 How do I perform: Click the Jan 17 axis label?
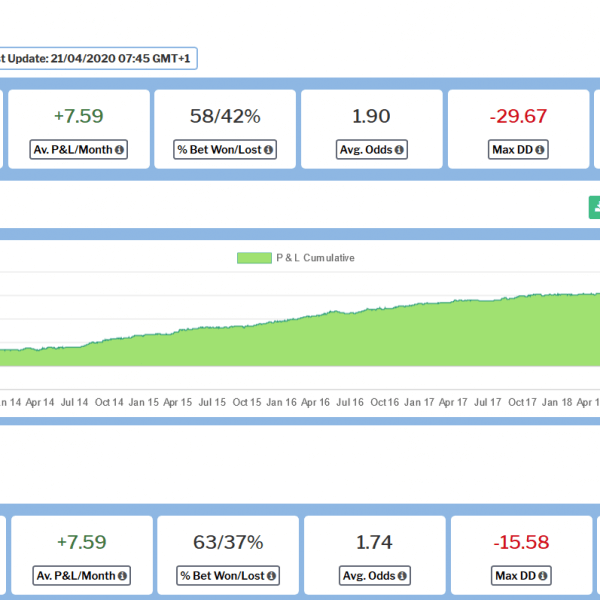click(x=419, y=403)
